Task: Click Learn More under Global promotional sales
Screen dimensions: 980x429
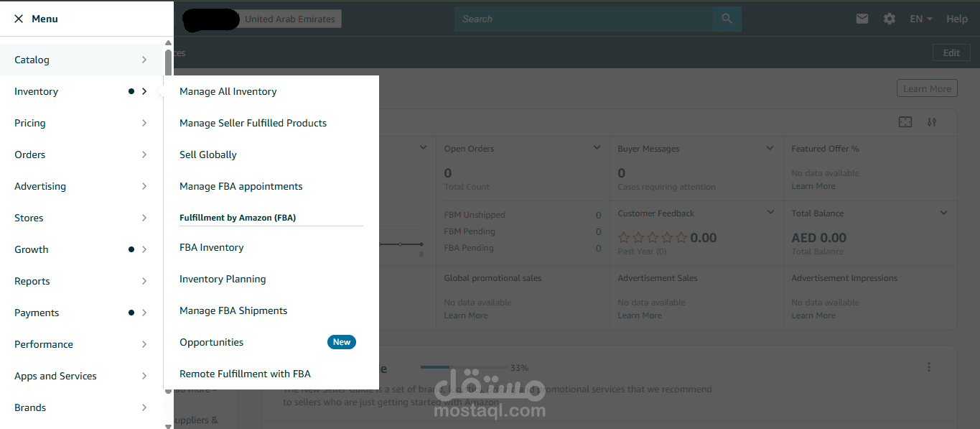Action: [x=466, y=315]
